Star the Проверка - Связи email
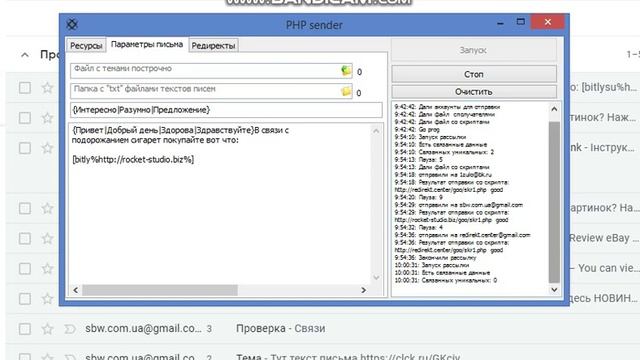The image size is (640, 360). click(47, 328)
